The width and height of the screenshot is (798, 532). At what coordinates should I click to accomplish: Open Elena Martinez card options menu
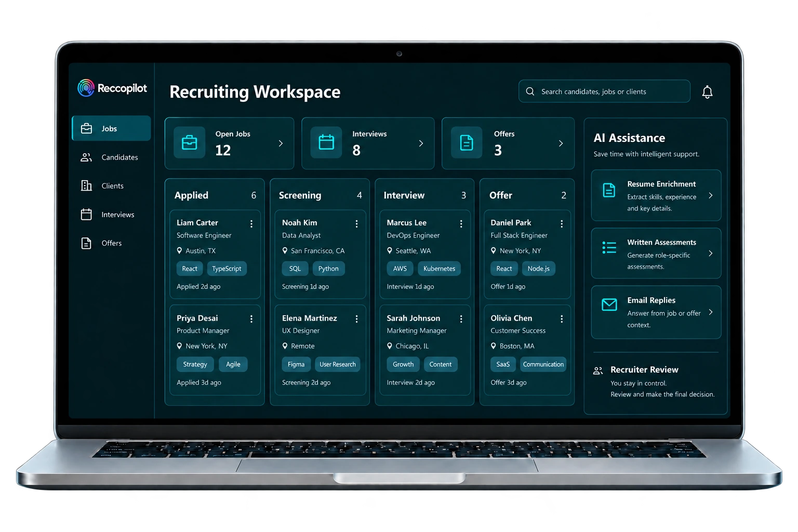click(x=356, y=319)
